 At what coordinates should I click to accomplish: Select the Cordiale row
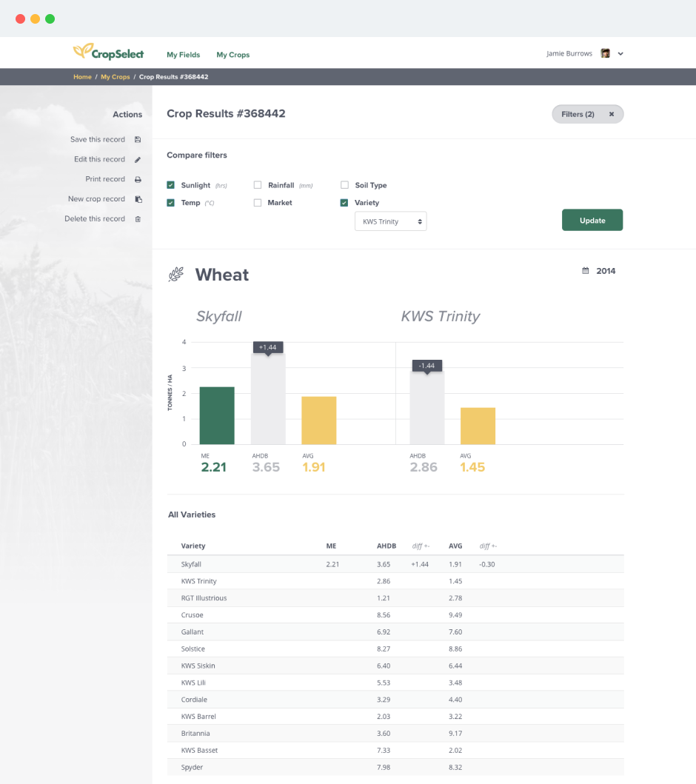coord(395,700)
